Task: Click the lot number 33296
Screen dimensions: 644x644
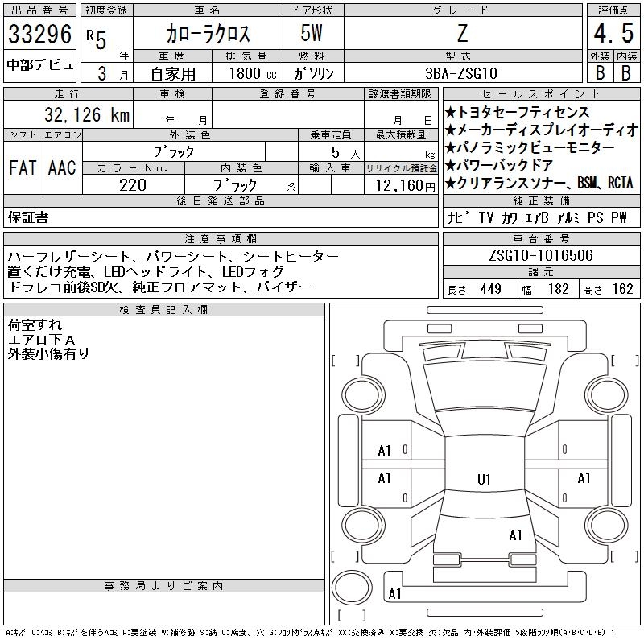Action: pyautogui.click(x=40, y=35)
